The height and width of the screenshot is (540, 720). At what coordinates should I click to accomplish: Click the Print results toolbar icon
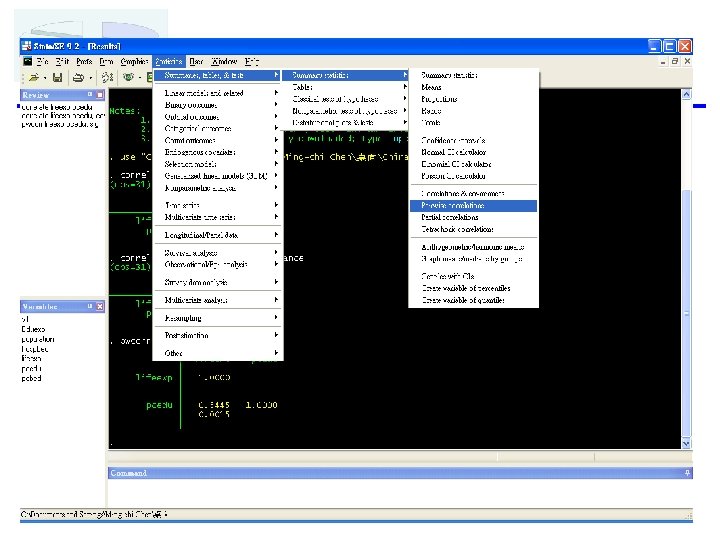pyautogui.click(x=79, y=78)
